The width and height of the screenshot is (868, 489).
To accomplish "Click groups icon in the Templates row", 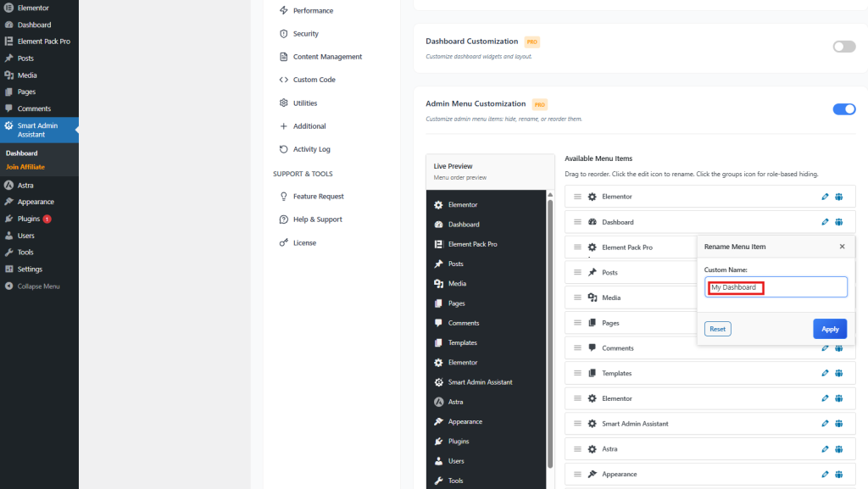I will tap(838, 373).
